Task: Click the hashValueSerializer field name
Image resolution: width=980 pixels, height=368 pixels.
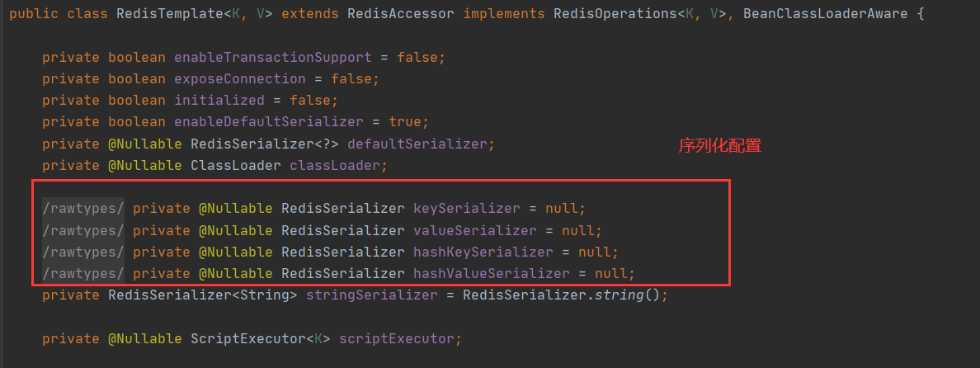Action: [491, 273]
